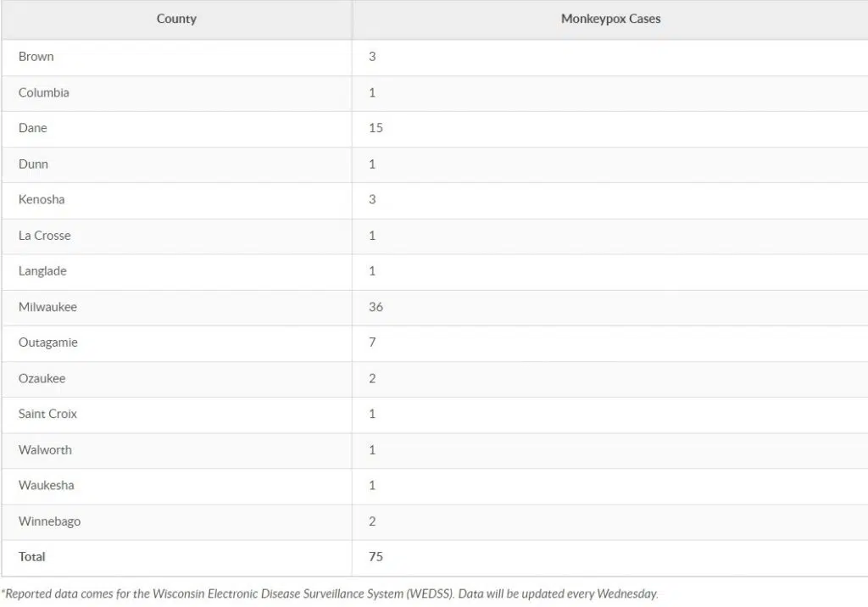The image size is (868, 607).
Task: Click the Waukesha county name
Action: click(x=47, y=485)
